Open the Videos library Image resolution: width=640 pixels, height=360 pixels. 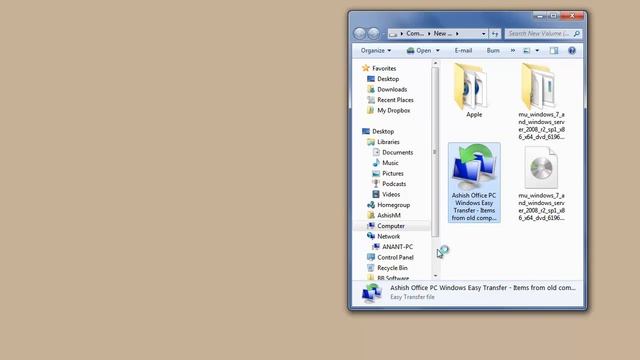[x=391, y=194]
